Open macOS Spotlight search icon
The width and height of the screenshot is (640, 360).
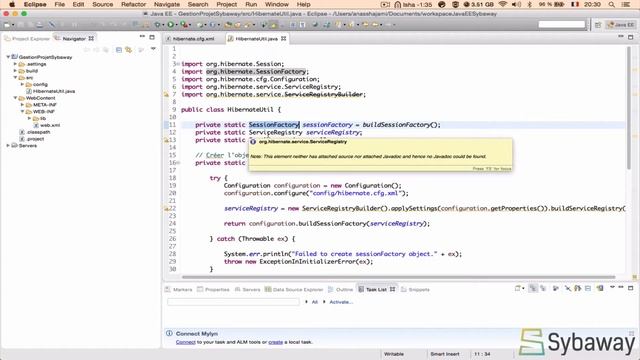click(611, 4)
